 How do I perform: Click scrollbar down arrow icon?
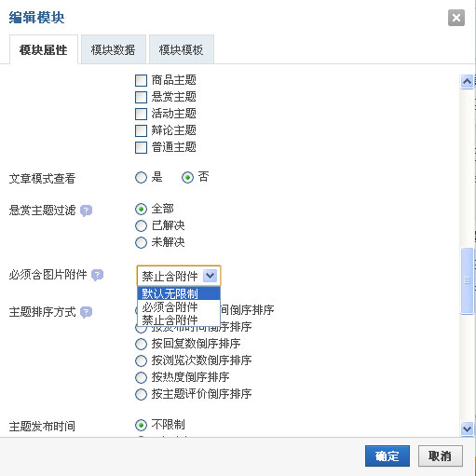tap(467, 428)
